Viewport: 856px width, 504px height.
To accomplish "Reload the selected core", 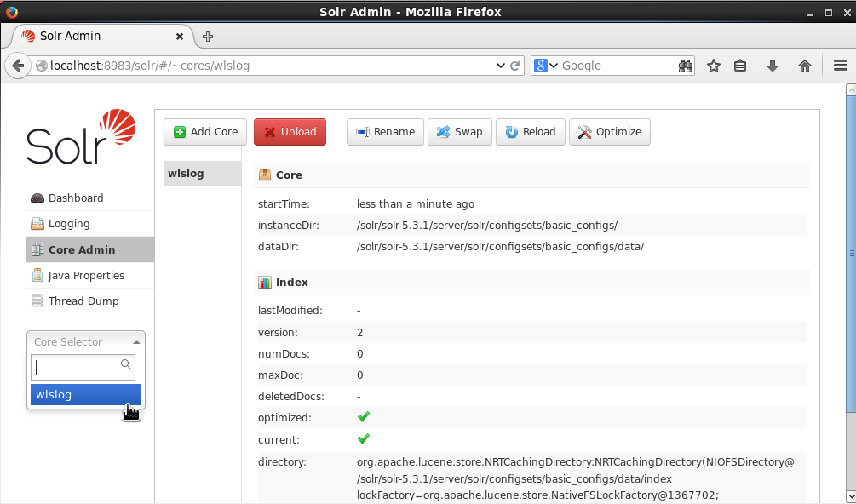I will pyautogui.click(x=531, y=132).
